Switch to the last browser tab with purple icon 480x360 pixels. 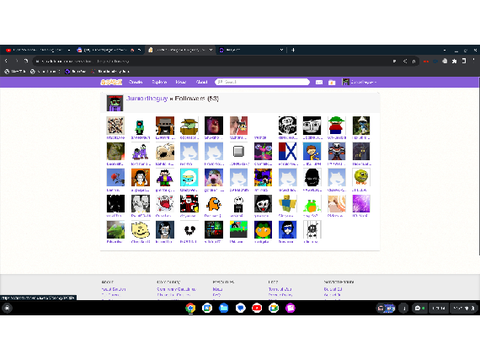[x=251, y=50]
